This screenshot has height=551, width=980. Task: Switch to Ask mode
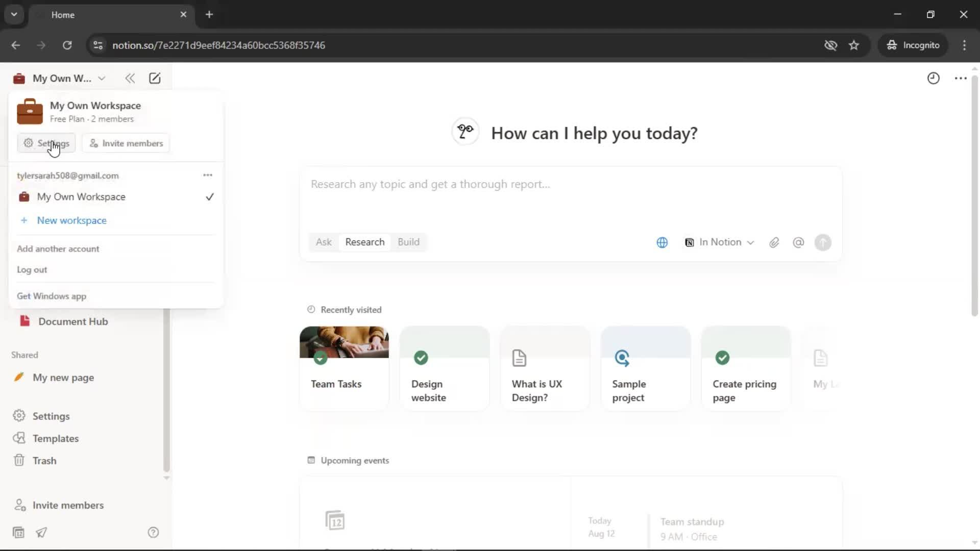click(324, 242)
